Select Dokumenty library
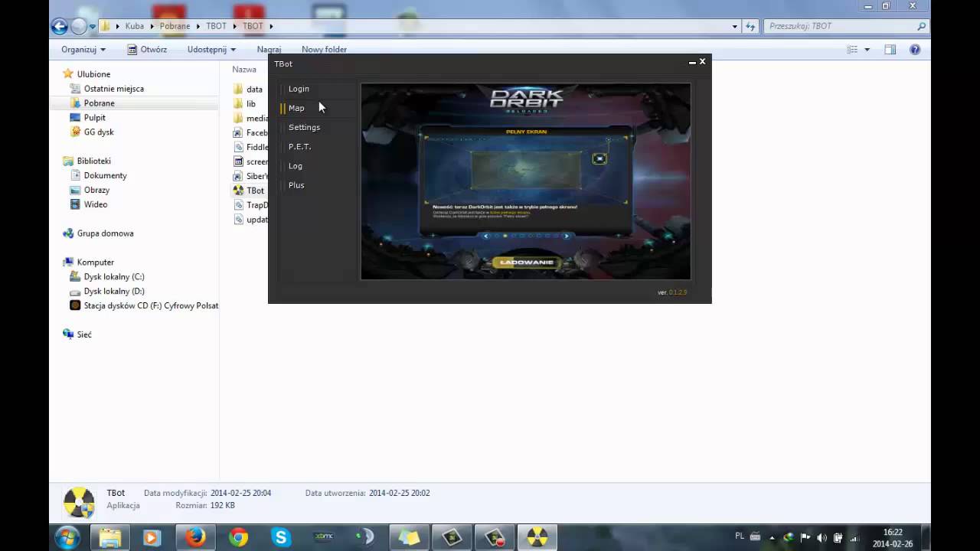980x551 pixels. pyautogui.click(x=106, y=176)
